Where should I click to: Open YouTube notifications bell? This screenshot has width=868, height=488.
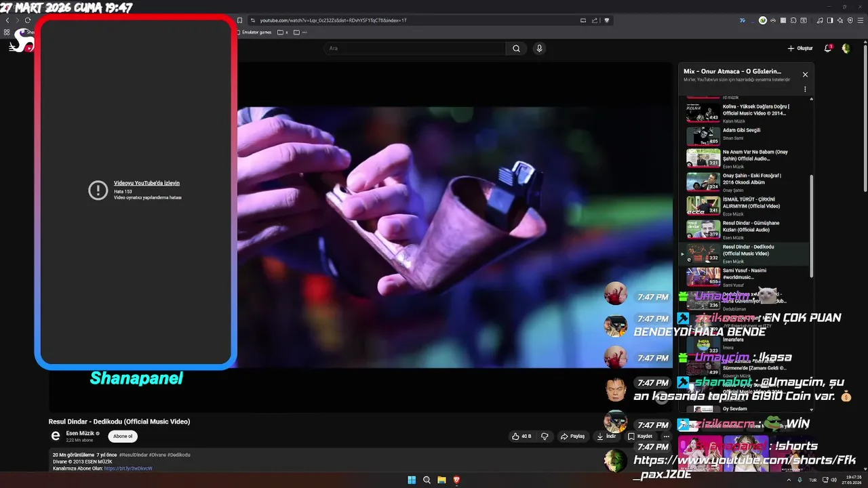click(x=828, y=48)
